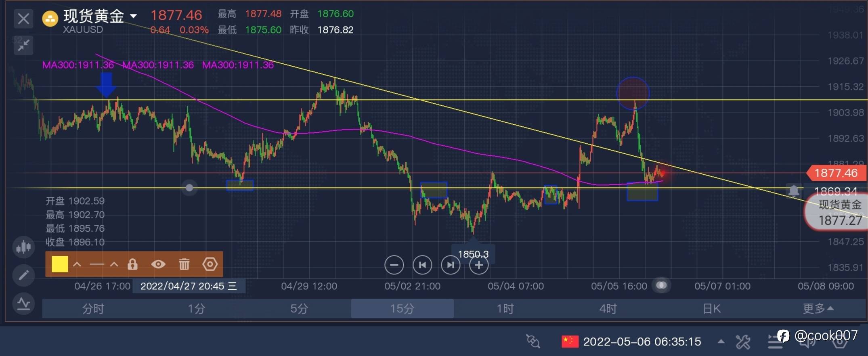868x356 pixels.
Task: Zoom out chart with minus button
Action: (394, 265)
